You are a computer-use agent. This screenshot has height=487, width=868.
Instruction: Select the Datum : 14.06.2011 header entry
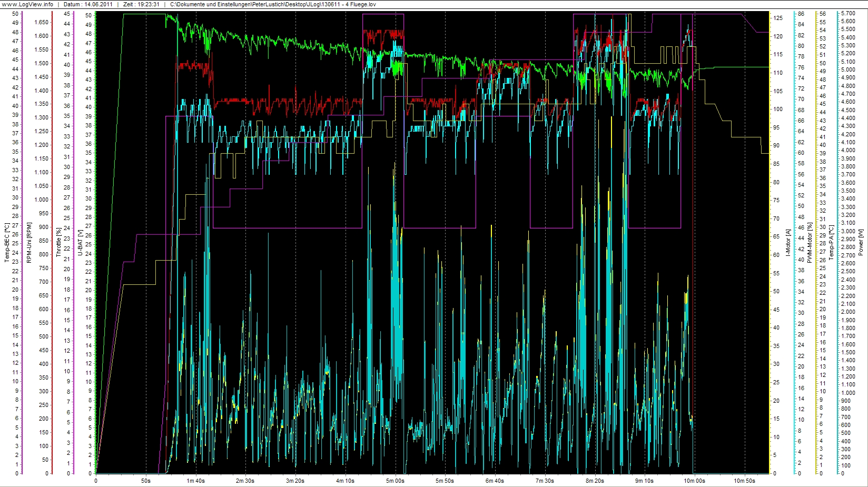coord(88,4)
